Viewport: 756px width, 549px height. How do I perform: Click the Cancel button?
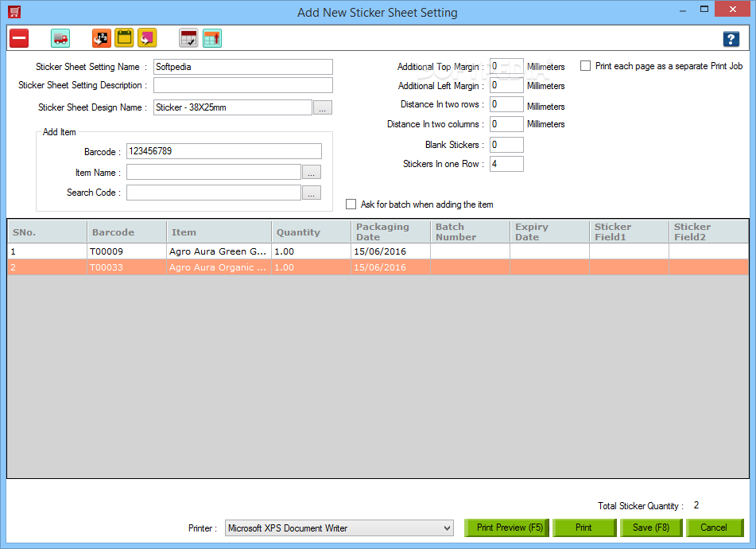point(715,528)
